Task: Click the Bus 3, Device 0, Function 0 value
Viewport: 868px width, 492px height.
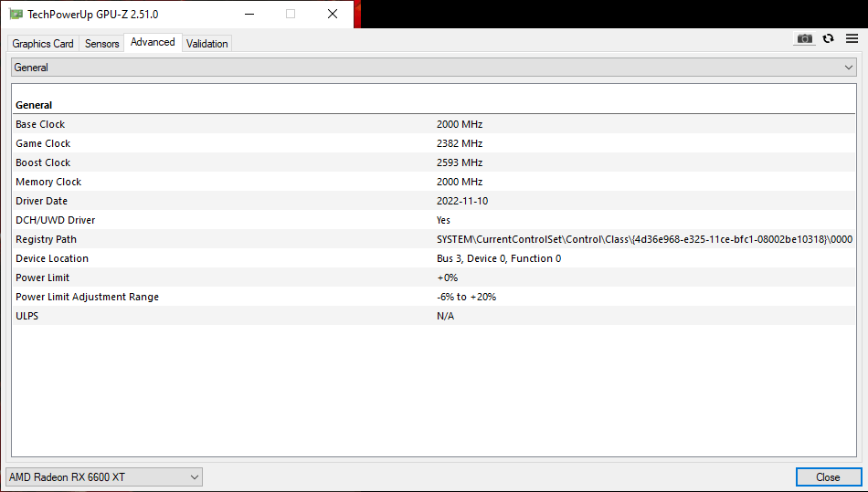Action: pyautogui.click(x=499, y=258)
